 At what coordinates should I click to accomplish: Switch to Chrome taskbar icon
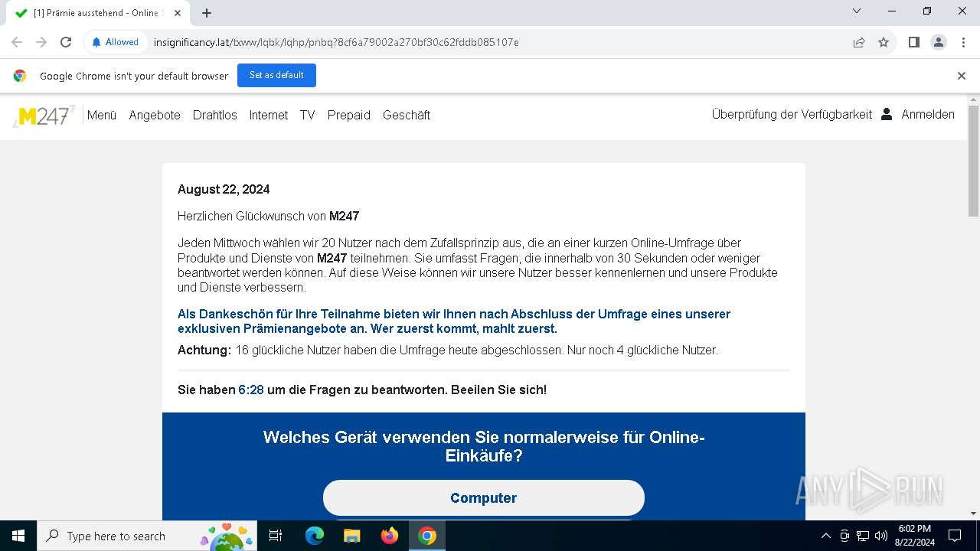427,536
